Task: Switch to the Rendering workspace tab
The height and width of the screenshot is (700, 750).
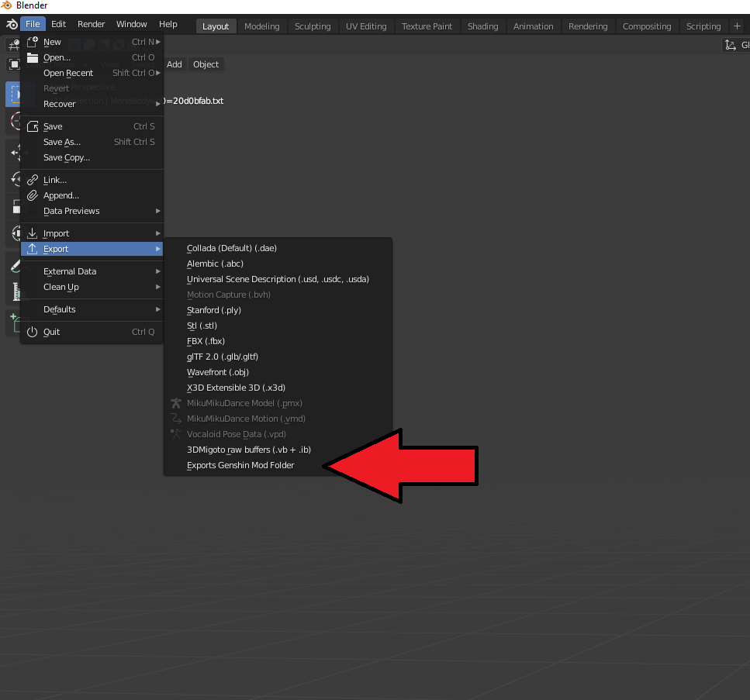Action: pyautogui.click(x=588, y=26)
